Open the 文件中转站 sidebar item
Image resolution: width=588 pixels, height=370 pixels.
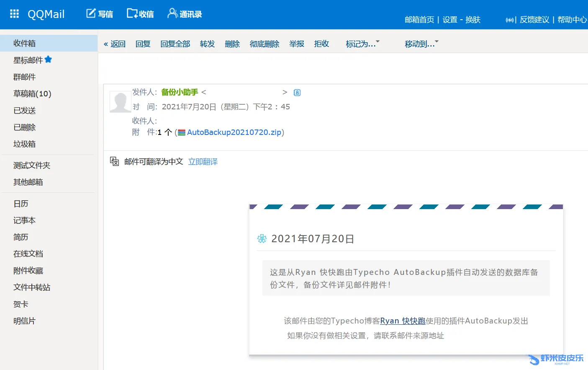point(32,287)
